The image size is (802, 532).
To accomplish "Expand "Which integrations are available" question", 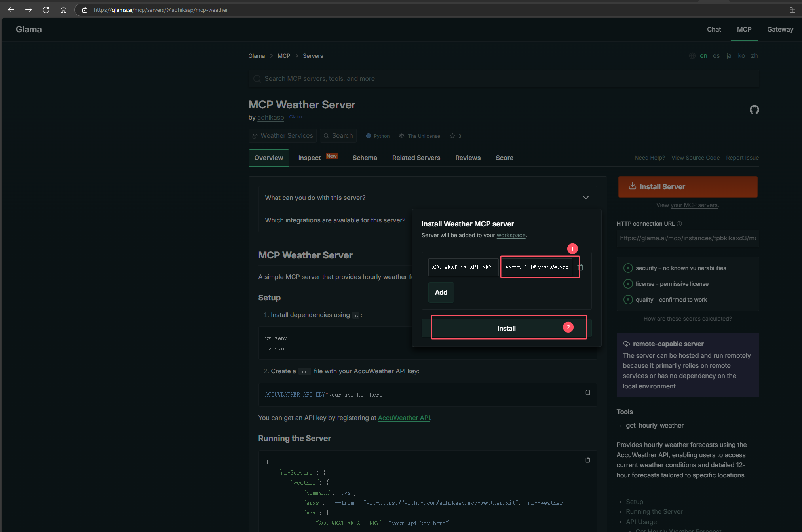I will [335, 220].
